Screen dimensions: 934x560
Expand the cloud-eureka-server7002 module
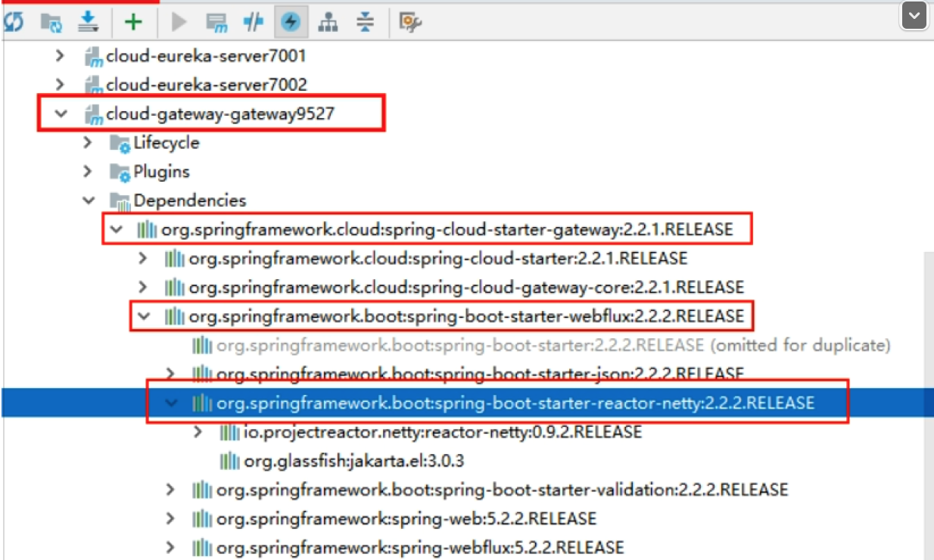[61, 85]
